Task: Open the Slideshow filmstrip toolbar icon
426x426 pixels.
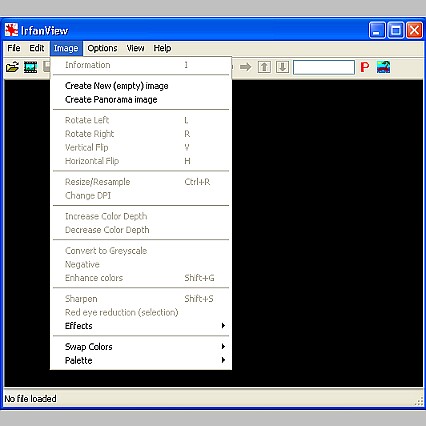Action: (x=30, y=67)
